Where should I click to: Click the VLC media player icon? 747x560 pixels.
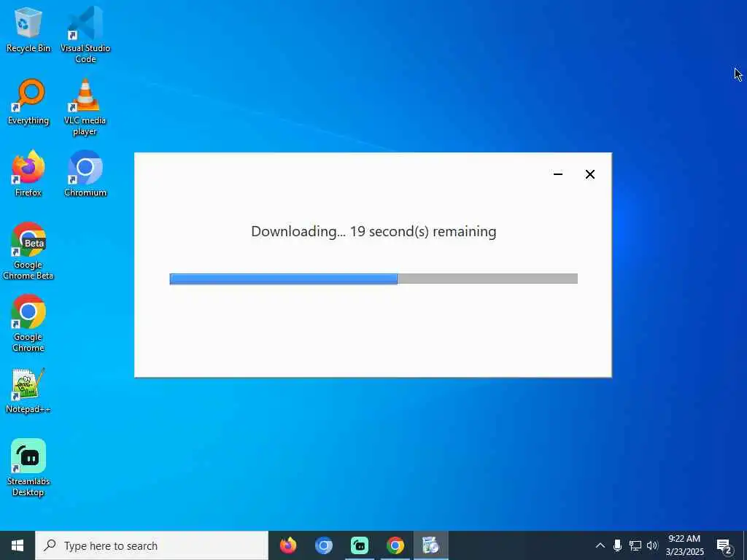(85, 106)
